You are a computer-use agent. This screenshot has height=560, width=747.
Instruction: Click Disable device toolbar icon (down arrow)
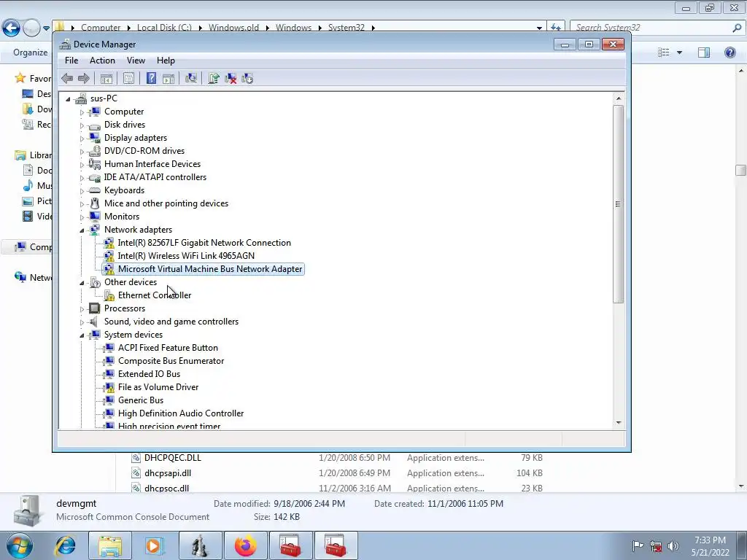point(247,78)
